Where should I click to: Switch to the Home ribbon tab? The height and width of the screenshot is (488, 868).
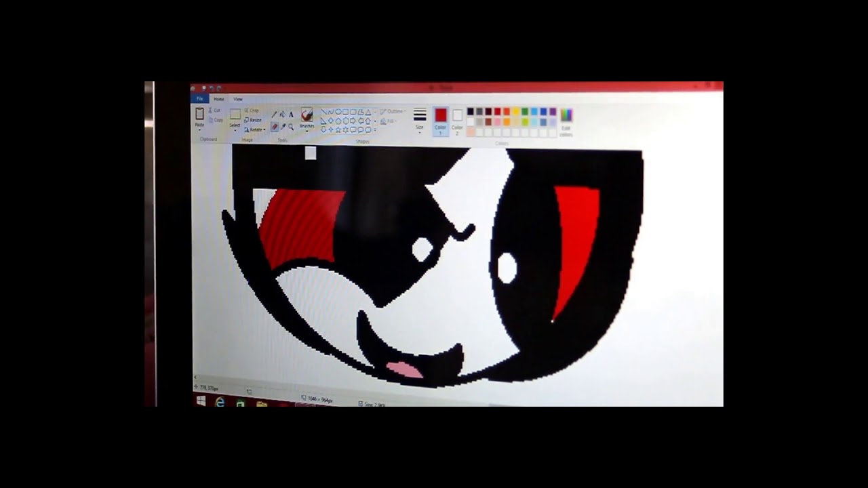click(x=218, y=99)
